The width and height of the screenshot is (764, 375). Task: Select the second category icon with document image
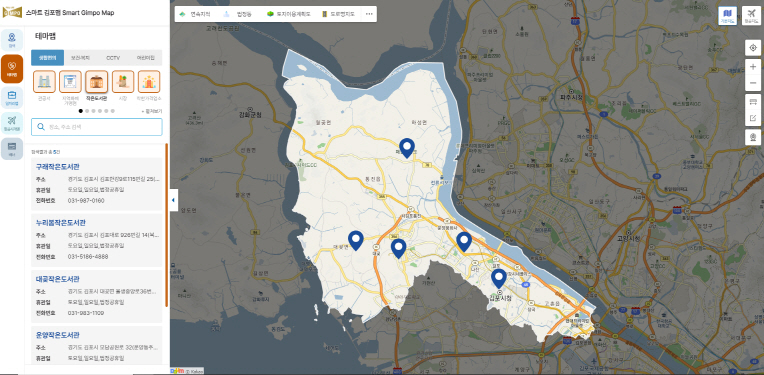click(x=70, y=81)
